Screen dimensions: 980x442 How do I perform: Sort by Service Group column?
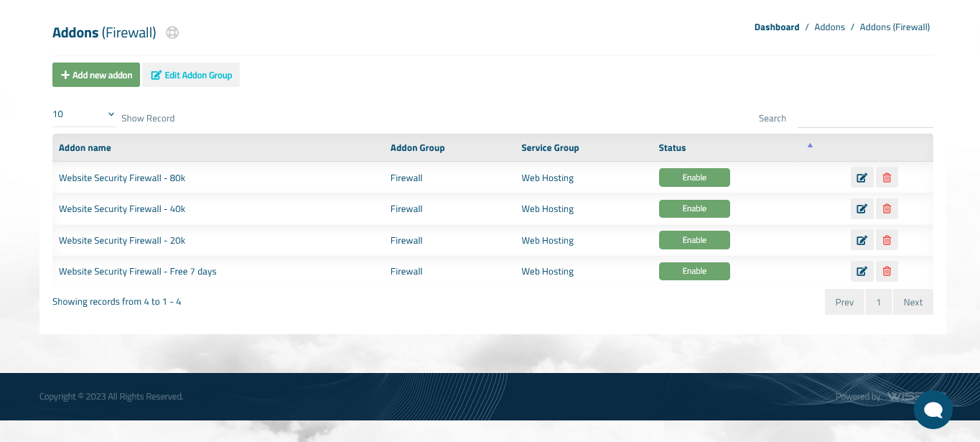coord(550,148)
